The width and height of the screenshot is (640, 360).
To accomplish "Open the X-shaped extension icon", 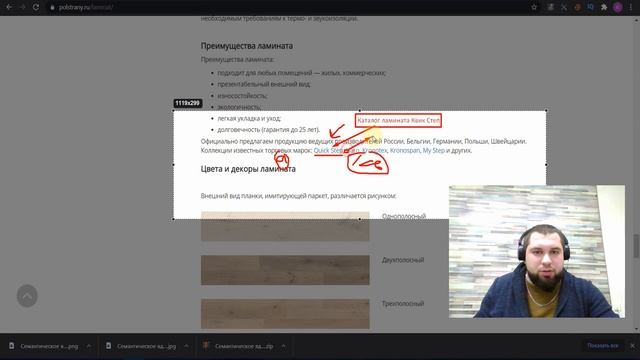I will [564, 7].
